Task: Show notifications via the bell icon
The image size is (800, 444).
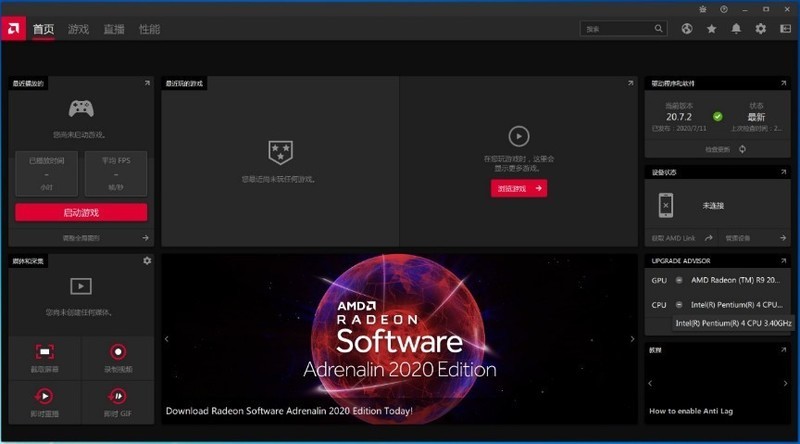Action: 736,29
